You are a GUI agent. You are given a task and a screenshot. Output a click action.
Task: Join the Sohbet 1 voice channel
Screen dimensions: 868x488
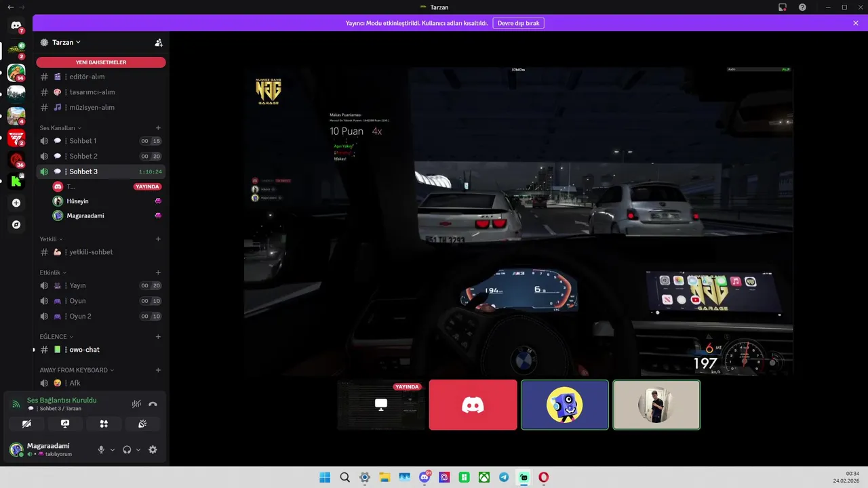click(x=101, y=141)
